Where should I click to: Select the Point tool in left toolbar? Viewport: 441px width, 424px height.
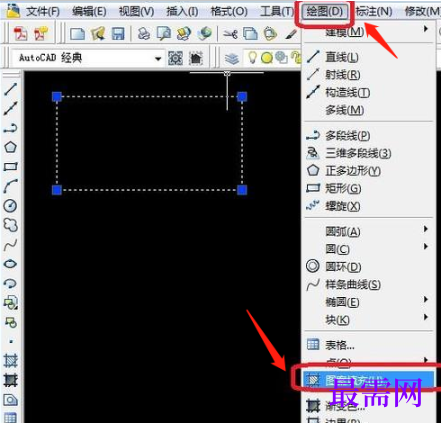(11, 341)
